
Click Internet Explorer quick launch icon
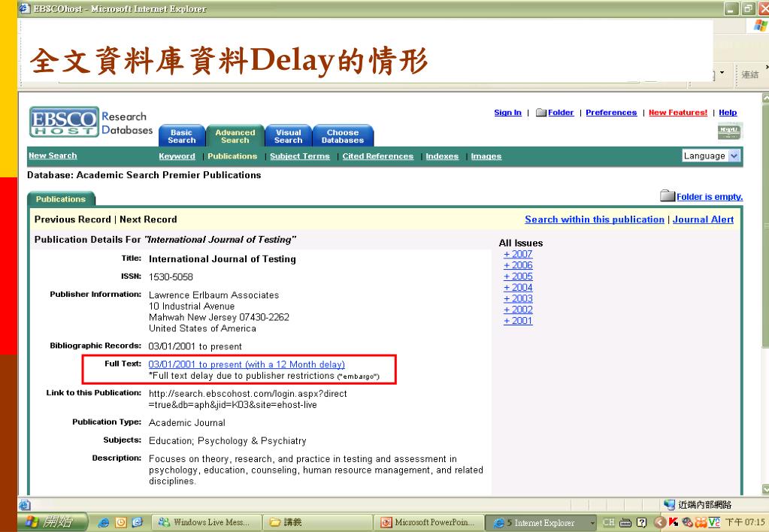[104, 523]
